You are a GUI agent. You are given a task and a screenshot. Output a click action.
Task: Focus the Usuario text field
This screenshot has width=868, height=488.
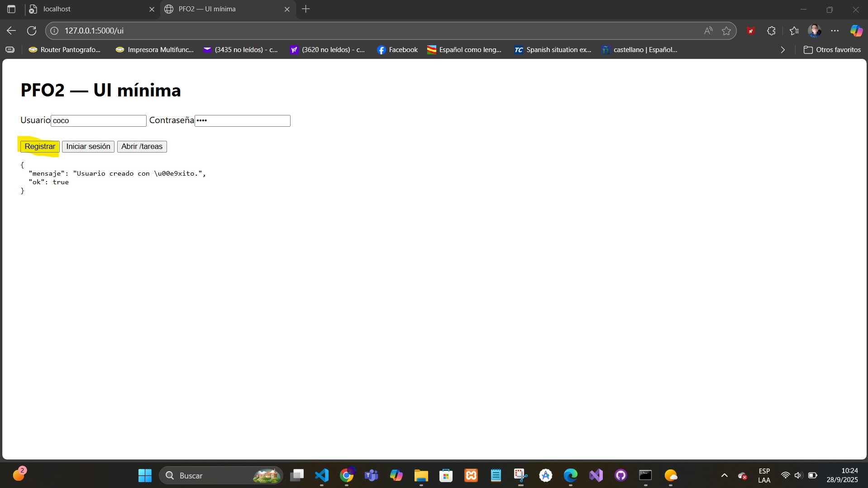point(98,121)
